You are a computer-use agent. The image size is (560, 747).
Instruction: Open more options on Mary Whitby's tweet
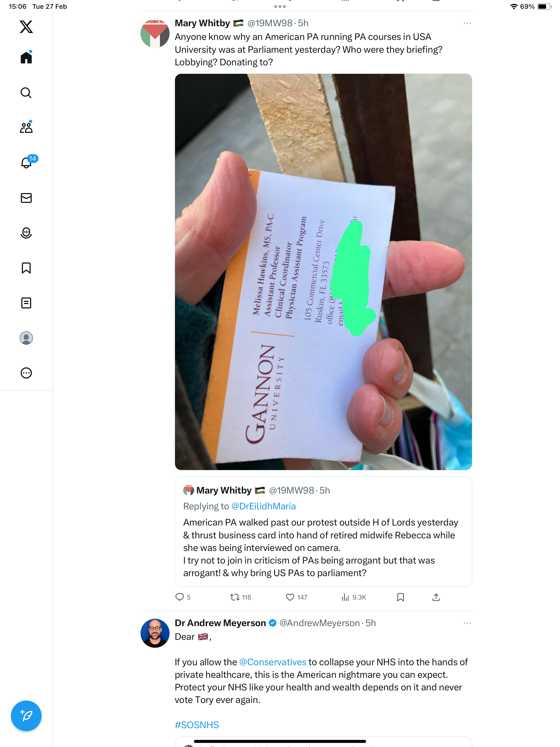click(x=467, y=23)
